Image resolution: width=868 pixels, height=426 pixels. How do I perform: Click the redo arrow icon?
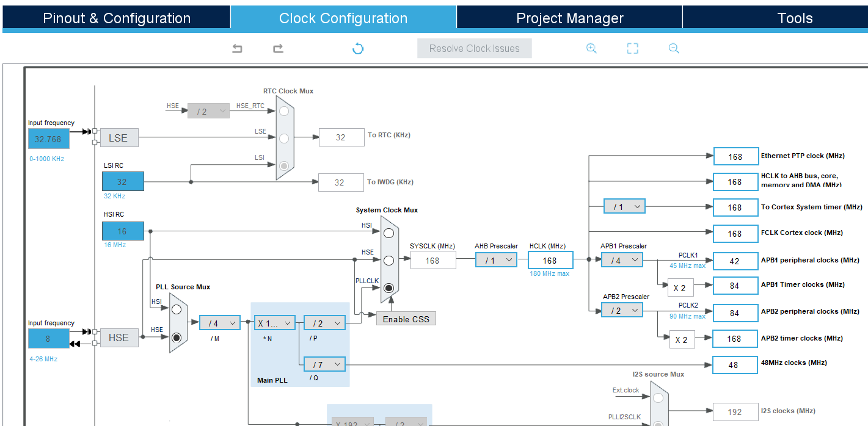point(278,48)
